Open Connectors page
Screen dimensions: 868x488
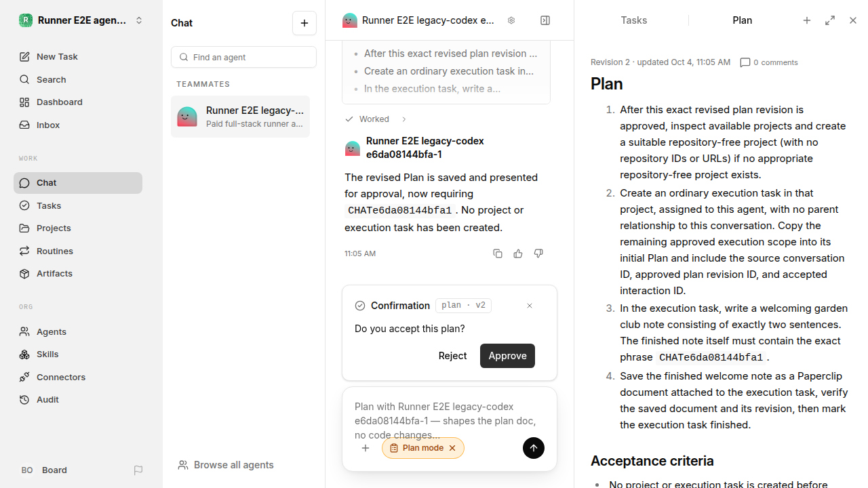coord(78,377)
